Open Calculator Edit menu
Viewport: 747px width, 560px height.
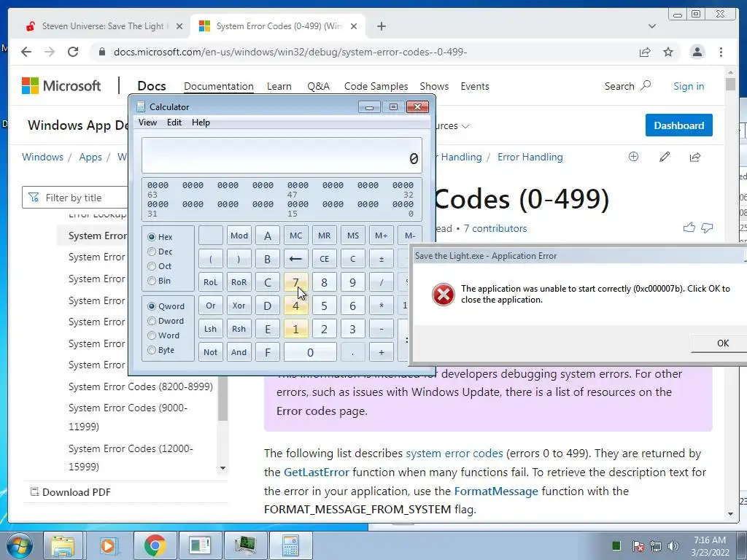pos(174,122)
